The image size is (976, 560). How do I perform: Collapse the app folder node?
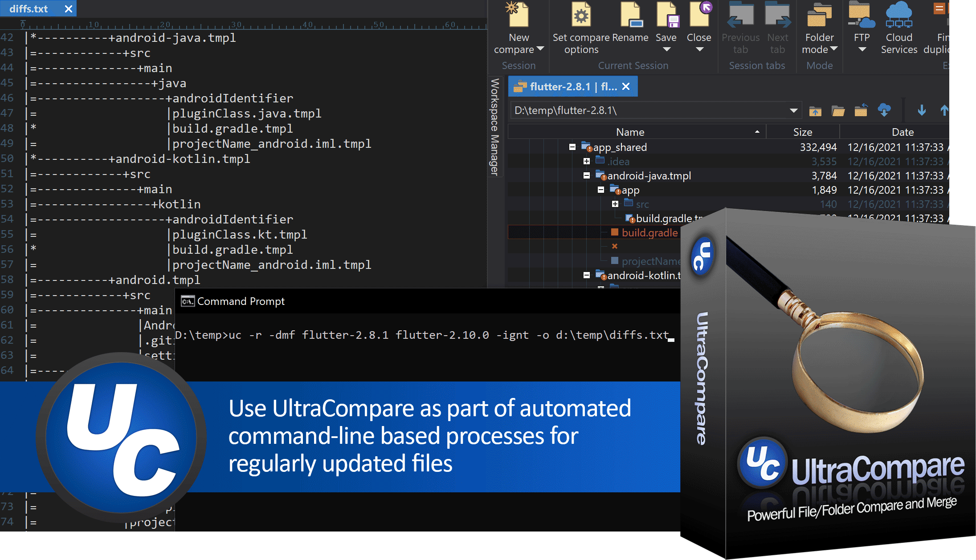coord(601,190)
